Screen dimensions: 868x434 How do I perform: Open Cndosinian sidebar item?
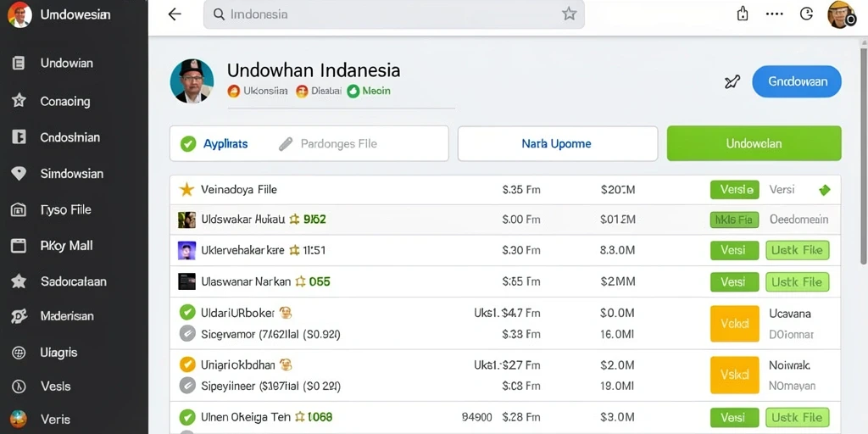pos(70,137)
